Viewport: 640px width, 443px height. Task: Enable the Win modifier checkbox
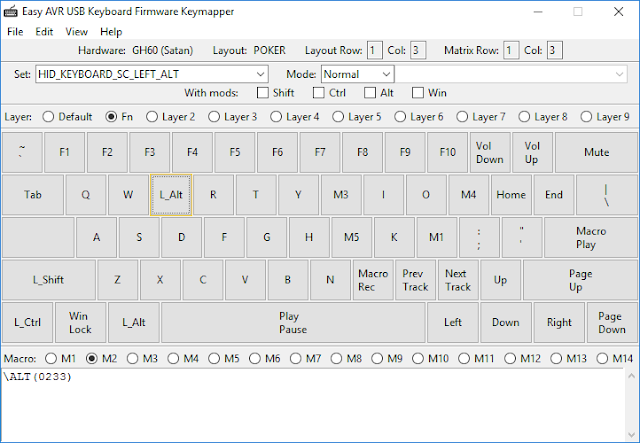click(418, 93)
